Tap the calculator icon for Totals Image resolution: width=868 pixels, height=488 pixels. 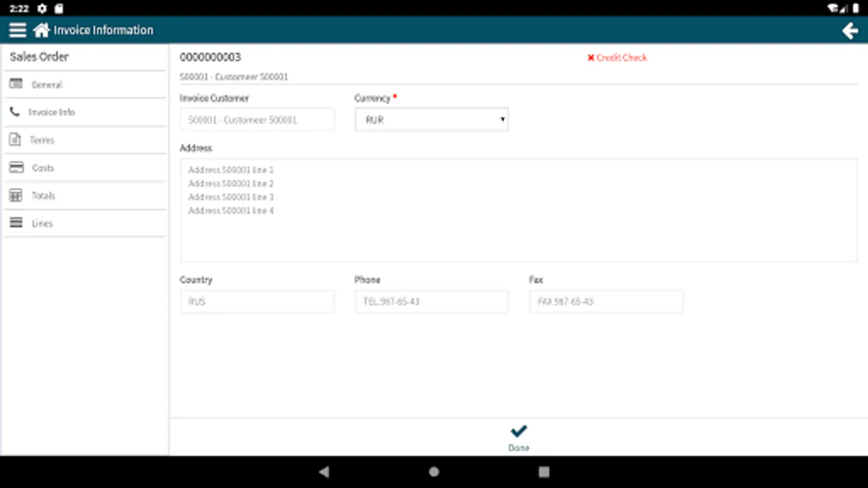click(16, 195)
